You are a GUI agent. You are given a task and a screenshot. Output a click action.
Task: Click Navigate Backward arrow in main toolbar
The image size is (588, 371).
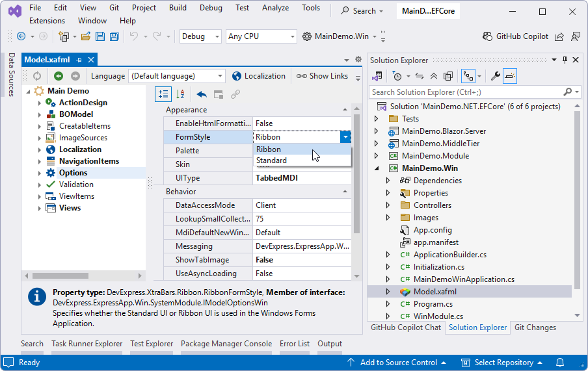pos(21,36)
